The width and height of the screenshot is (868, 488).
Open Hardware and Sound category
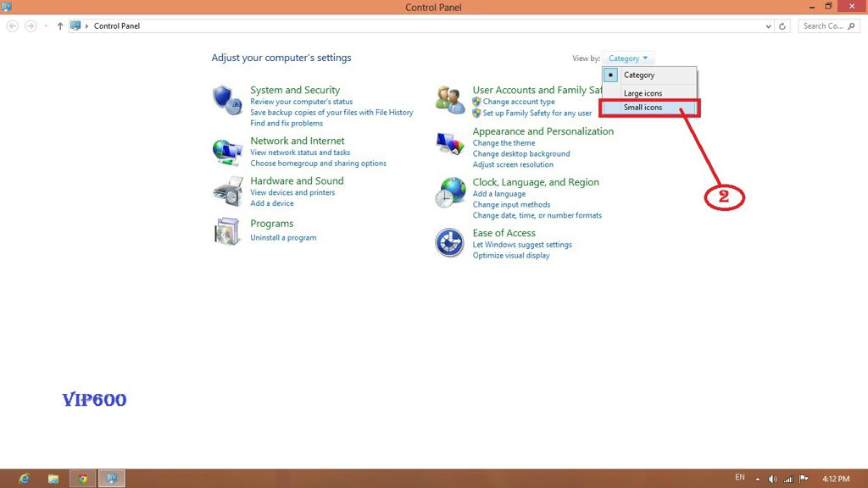click(297, 180)
